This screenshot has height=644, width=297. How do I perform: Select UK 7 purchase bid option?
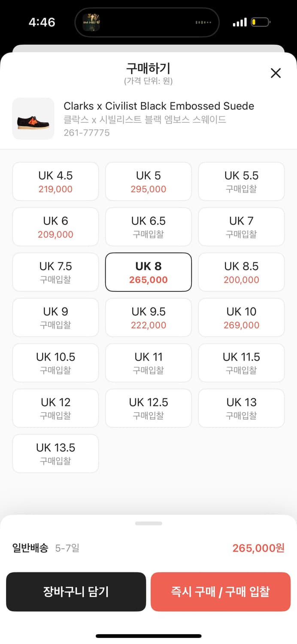pos(241,227)
